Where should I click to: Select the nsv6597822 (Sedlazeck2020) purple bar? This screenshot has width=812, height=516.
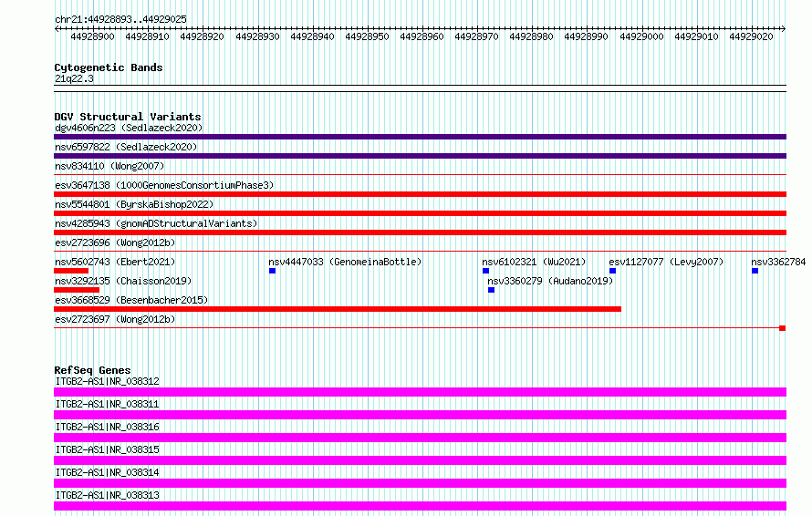click(x=420, y=156)
